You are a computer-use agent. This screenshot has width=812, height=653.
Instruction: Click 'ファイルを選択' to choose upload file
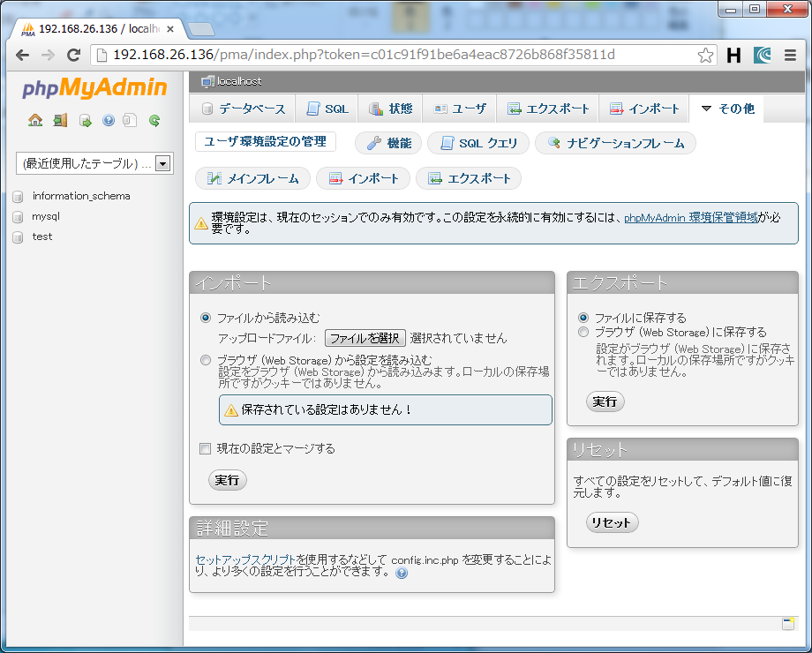pyautogui.click(x=365, y=338)
